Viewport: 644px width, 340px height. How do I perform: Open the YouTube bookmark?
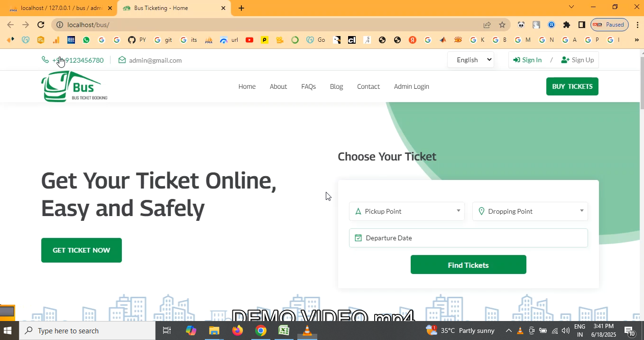249,40
